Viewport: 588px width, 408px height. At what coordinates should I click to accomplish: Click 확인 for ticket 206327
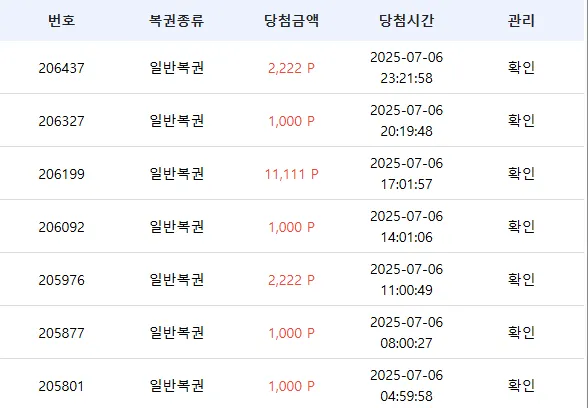click(x=521, y=120)
